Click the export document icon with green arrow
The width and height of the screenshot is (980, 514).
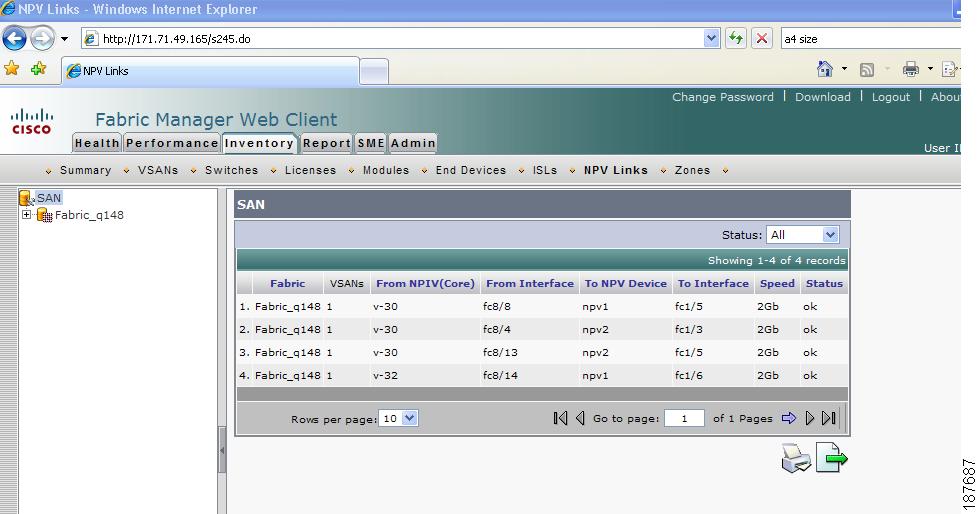(832, 458)
